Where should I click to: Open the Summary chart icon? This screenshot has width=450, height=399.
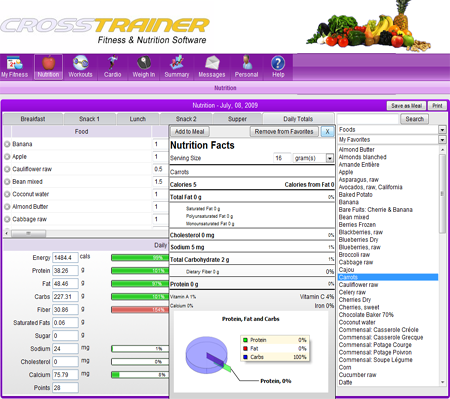coord(177,63)
